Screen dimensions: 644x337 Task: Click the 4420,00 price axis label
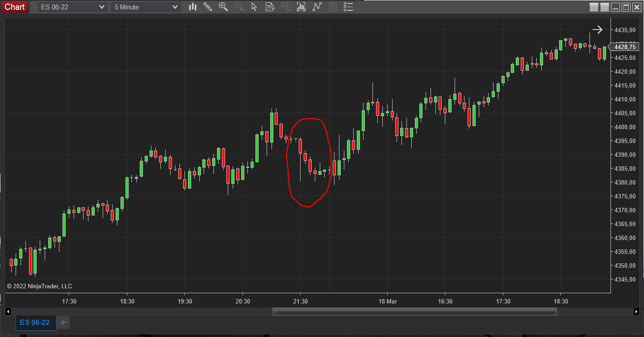(625, 72)
